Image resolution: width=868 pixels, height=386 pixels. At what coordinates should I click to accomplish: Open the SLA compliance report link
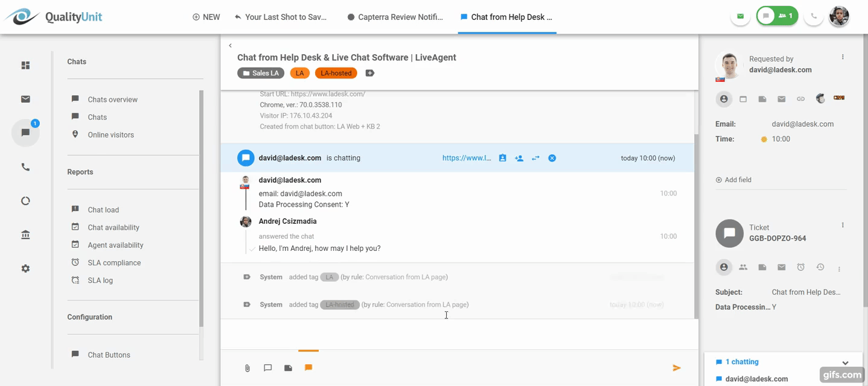(x=114, y=262)
